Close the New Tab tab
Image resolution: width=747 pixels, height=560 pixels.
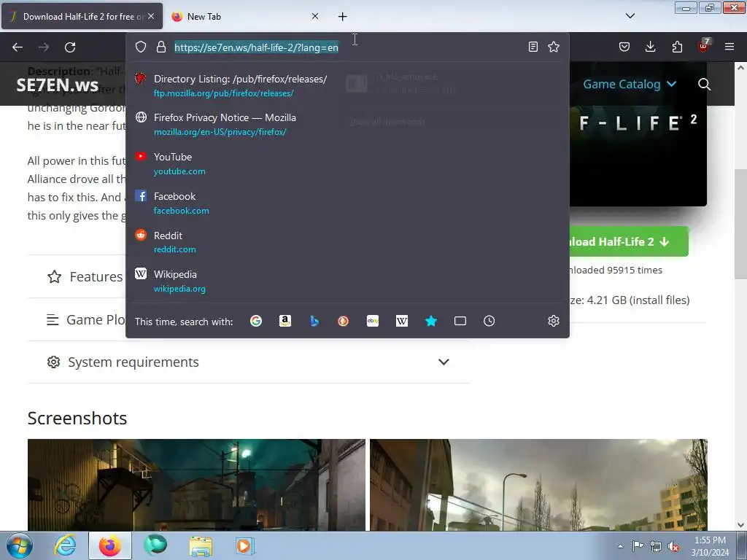point(315,16)
